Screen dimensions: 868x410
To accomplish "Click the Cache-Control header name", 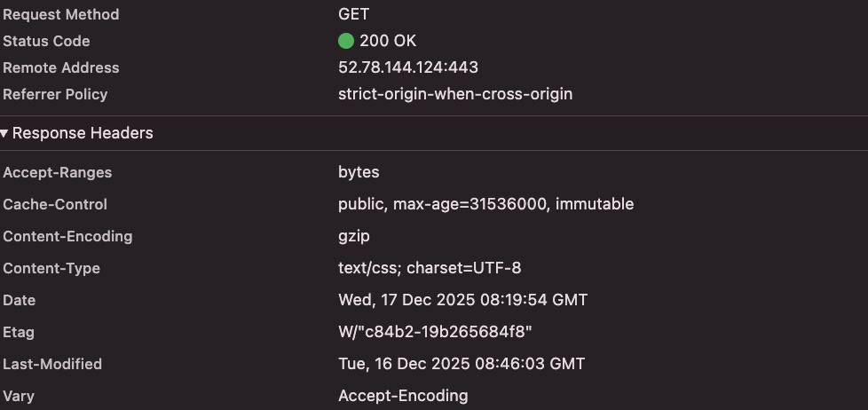I will click(x=55, y=204).
